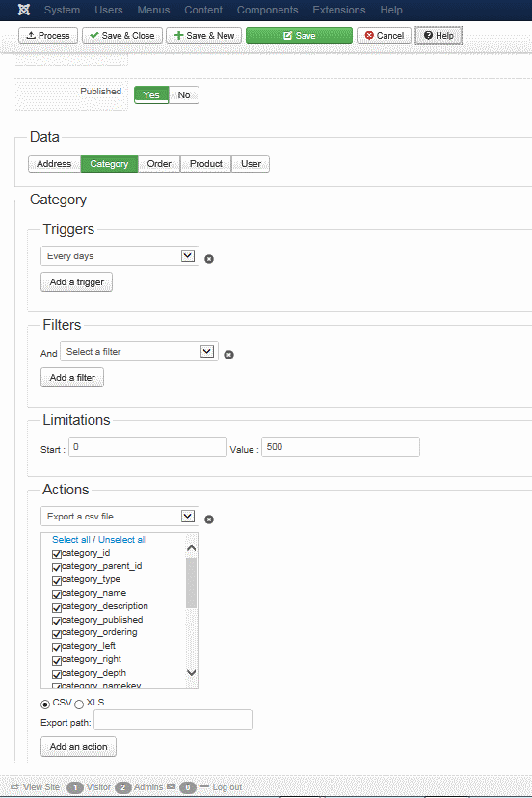Open the Every days trigger dropdown

pos(120,256)
